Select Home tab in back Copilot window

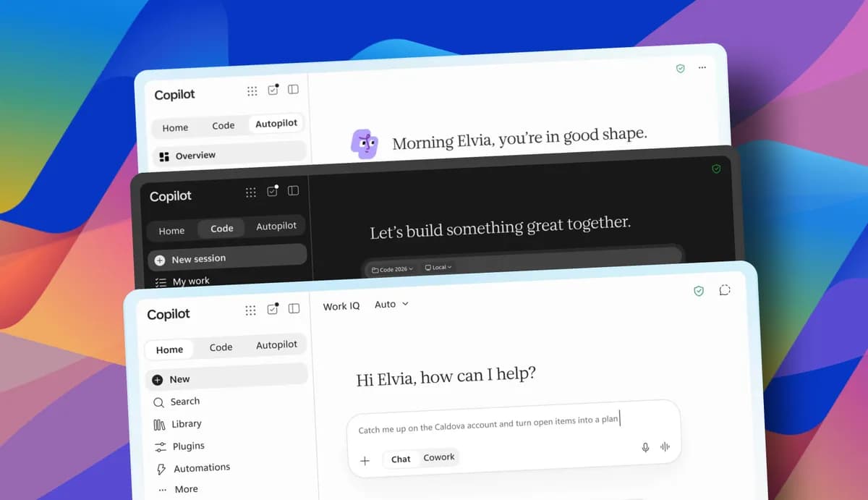[175, 128]
